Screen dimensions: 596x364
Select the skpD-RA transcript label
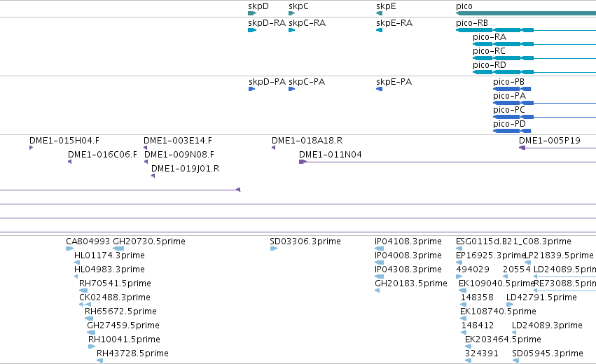tap(266, 23)
